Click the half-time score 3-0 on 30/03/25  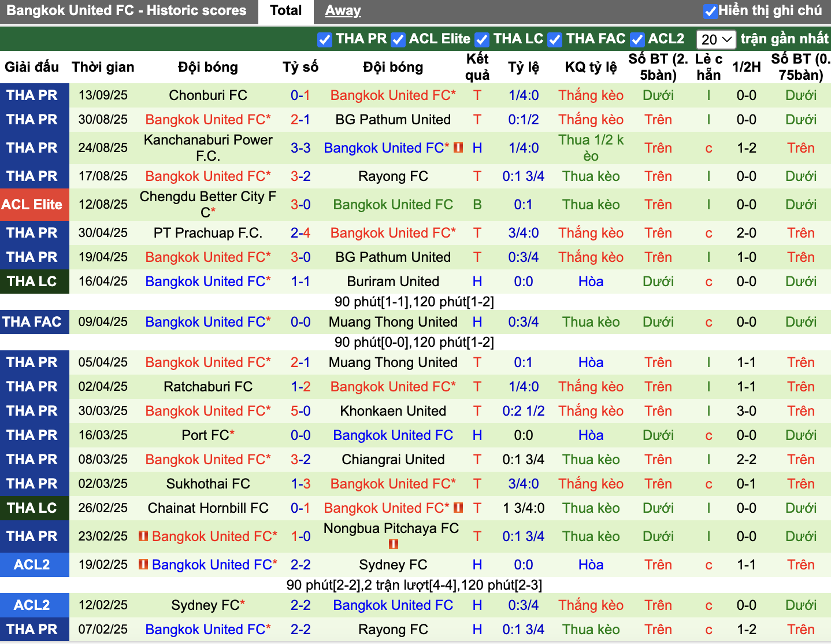click(747, 411)
